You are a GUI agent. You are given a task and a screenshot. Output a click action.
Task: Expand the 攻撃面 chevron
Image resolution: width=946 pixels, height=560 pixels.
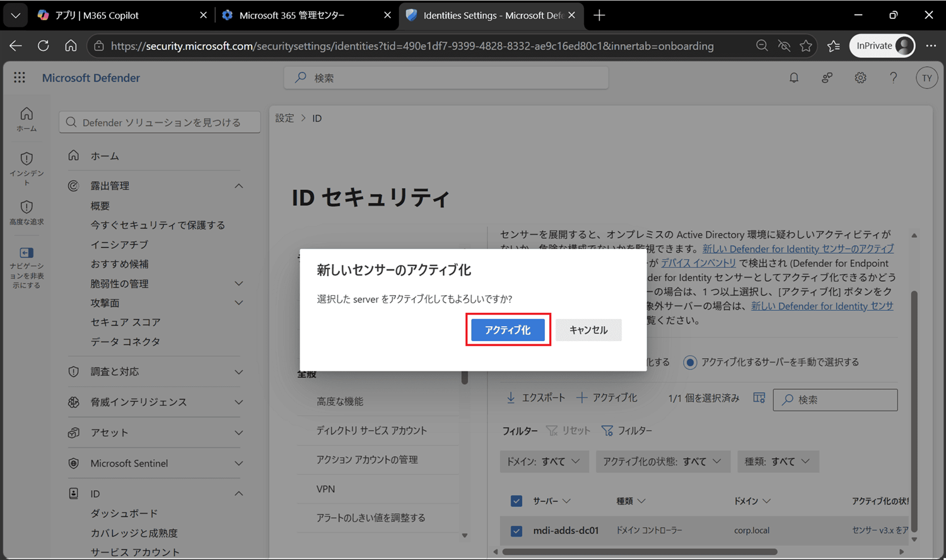click(x=239, y=303)
